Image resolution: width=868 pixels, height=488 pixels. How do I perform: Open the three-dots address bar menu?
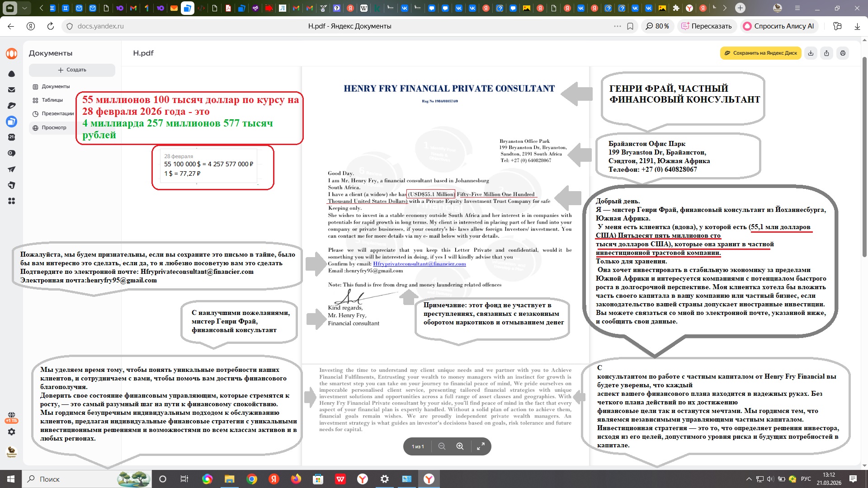(617, 26)
